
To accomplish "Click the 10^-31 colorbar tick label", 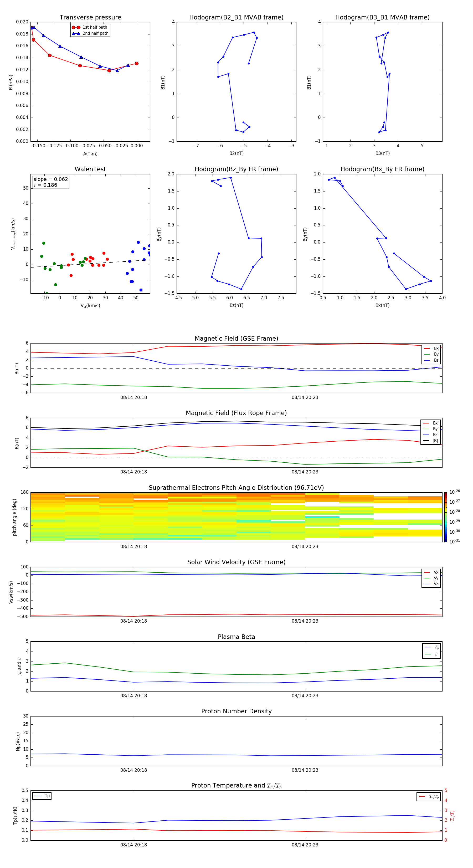I will tap(455, 542).
